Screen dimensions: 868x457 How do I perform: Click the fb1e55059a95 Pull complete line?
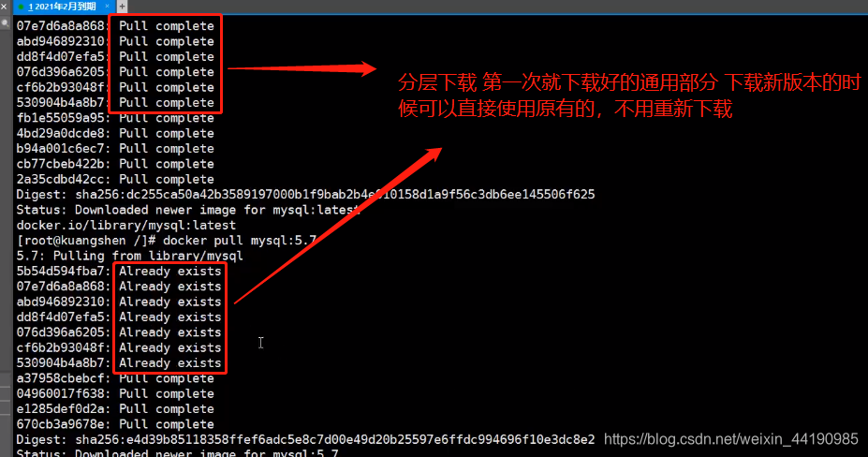115,118
